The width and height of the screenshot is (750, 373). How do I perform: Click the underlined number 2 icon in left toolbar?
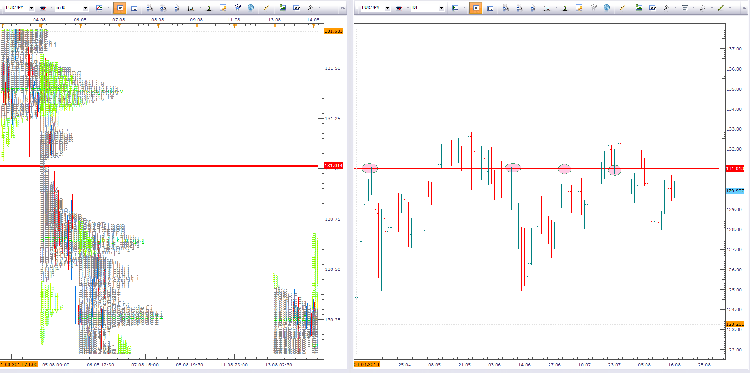[209, 9]
